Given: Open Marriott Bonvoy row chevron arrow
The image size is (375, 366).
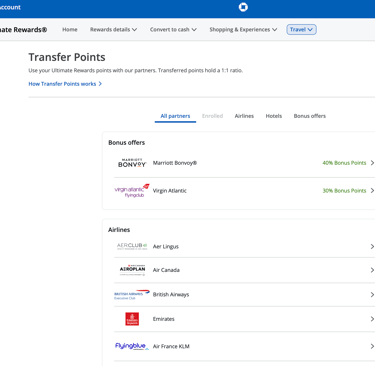Looking at the screenshot, I should [372, 163].
